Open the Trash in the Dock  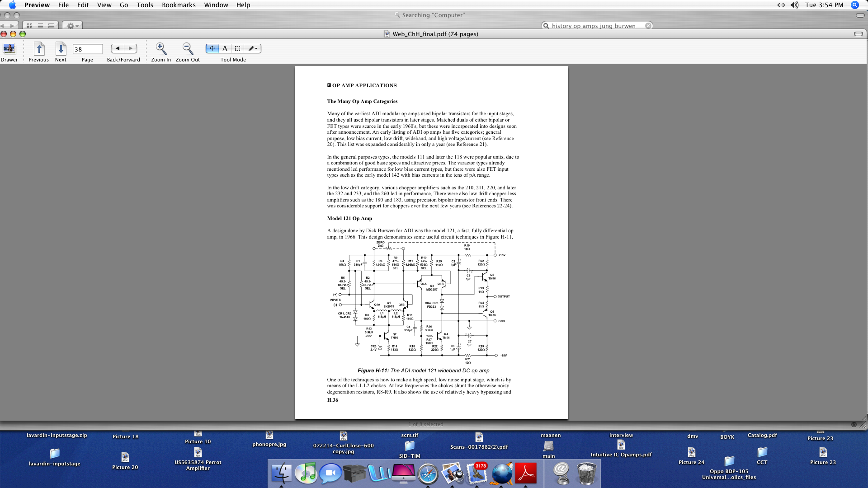pyautogui.click(x=586, y=473)
